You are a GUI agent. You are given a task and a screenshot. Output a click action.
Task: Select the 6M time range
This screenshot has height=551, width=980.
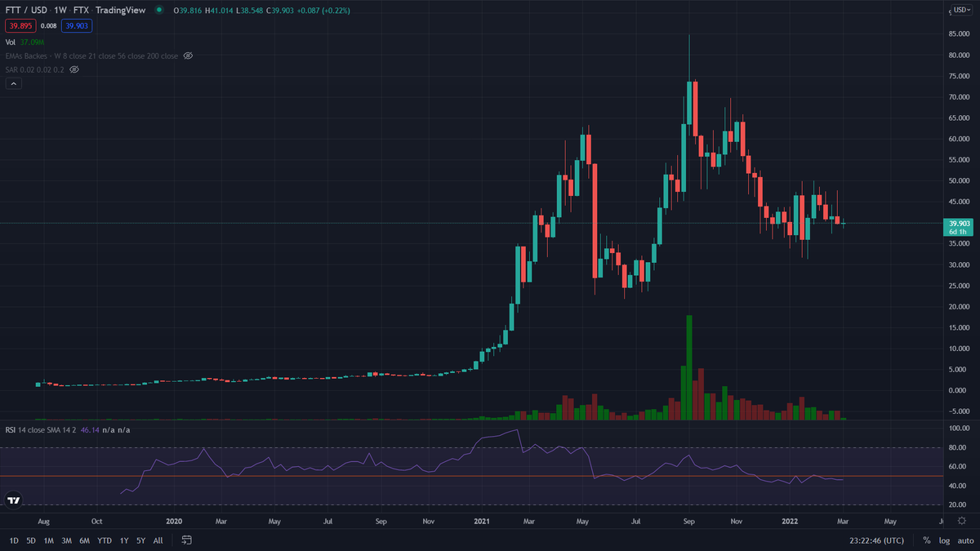tap(85, 540)
